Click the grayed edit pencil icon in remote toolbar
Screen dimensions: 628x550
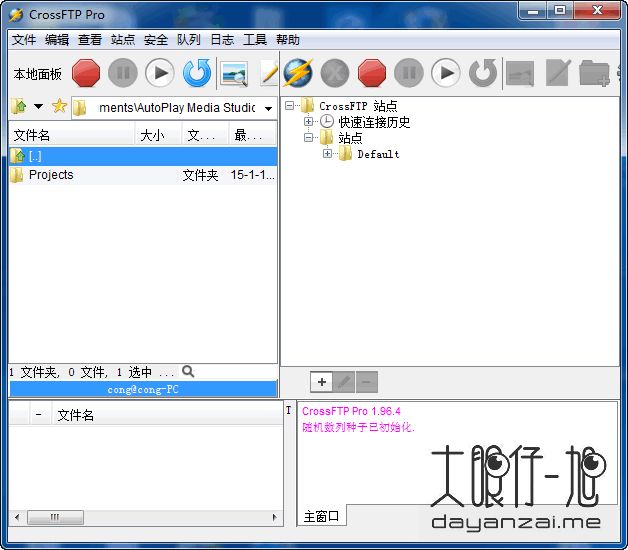(558, 73)
